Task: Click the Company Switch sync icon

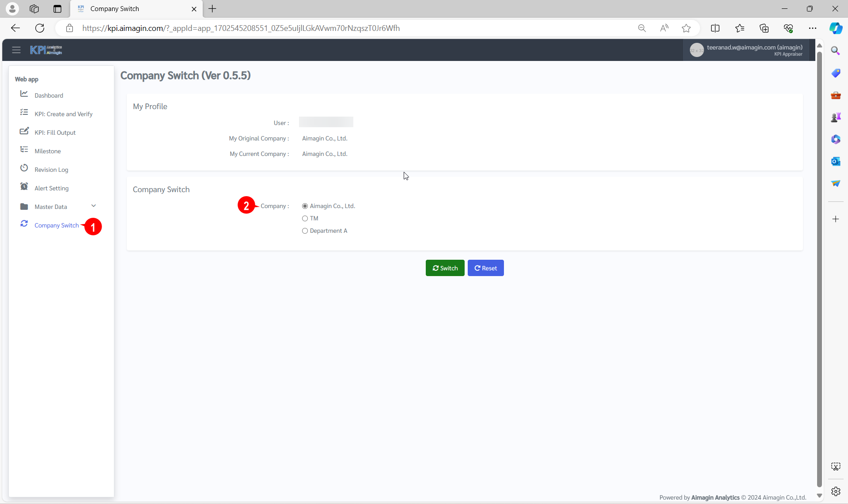Action: 24,224
